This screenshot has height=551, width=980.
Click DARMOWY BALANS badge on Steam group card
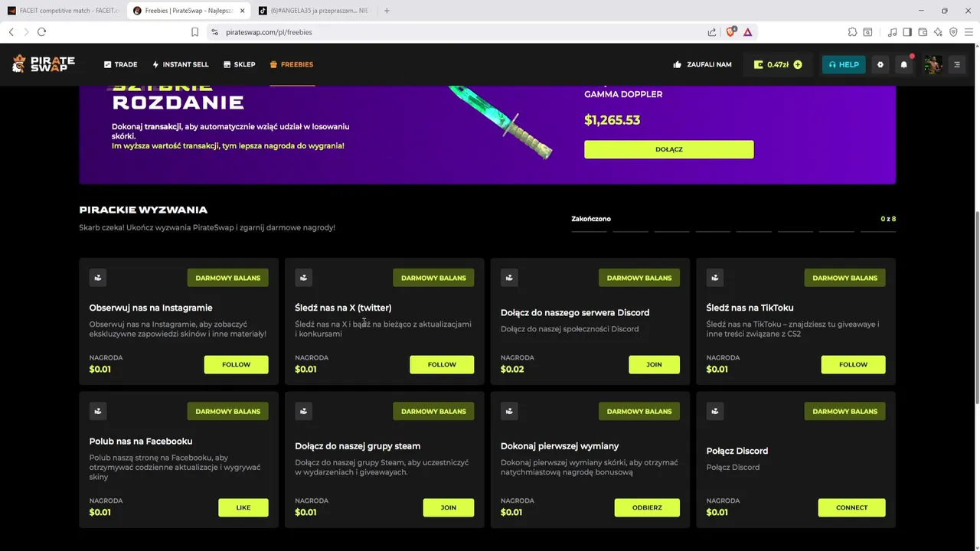pyautogui.click(x=433, y=411)
